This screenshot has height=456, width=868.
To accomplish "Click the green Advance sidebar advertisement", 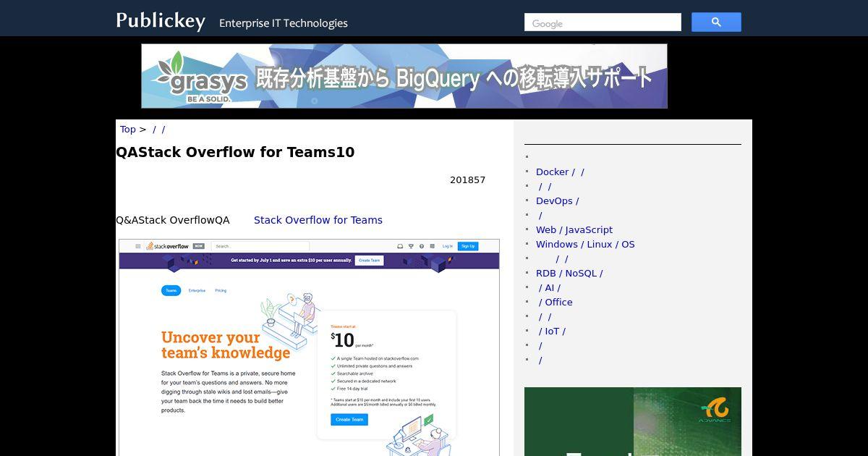I will pos(633,421).
